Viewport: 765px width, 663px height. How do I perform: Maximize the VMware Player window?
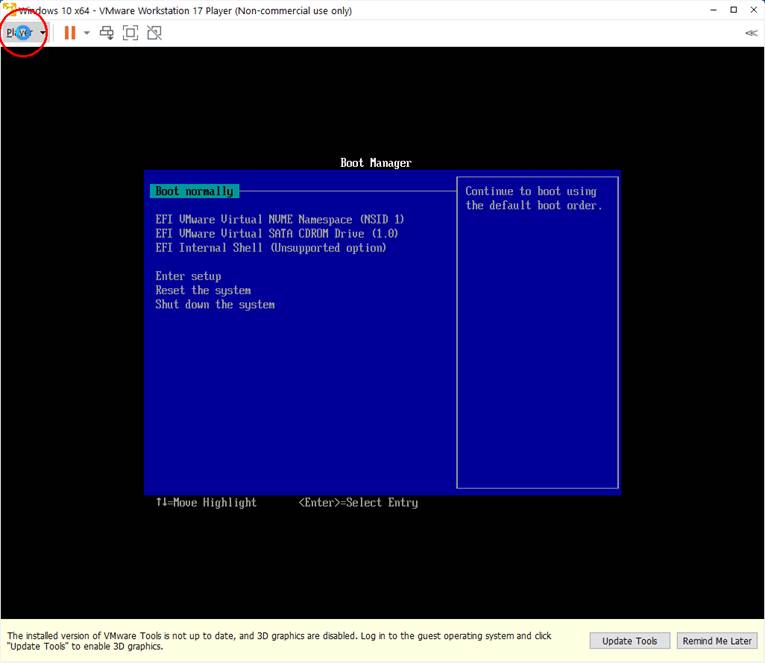733,10
